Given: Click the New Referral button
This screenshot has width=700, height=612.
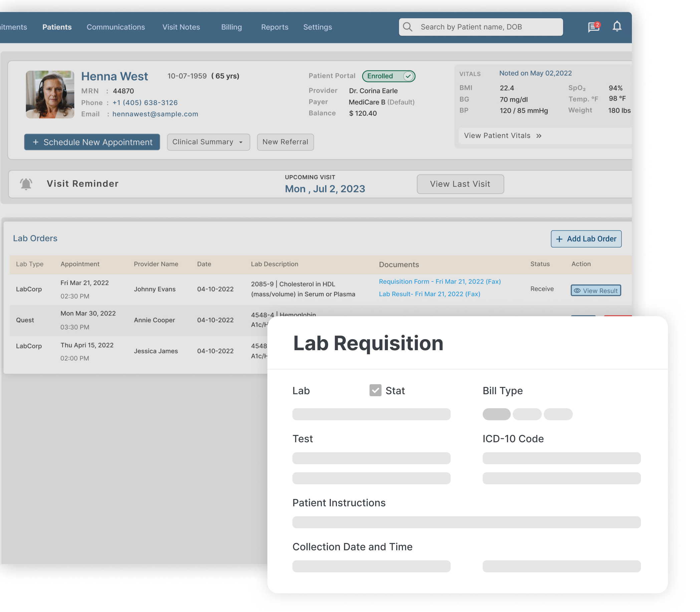Looking at the screenshot, I should 285,142.
